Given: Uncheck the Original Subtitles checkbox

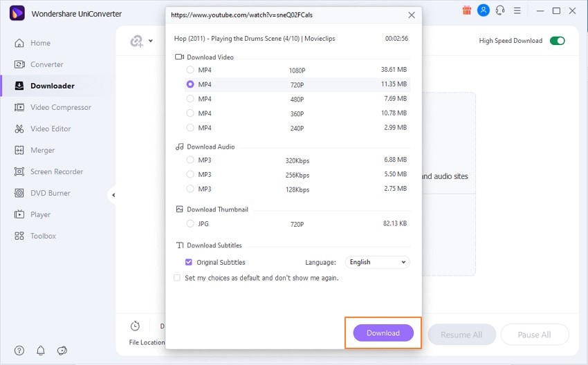Looking at the screenshot, I should coord(189,262).
